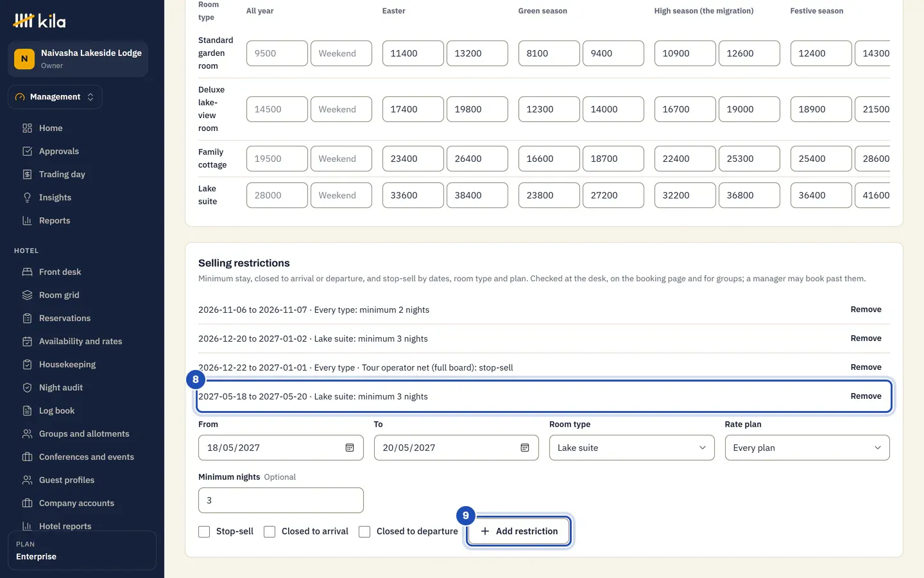Viewport: 924px width, 578px height.
Task: Open calendar picker in From date field
Action: (x=350, y=448)
